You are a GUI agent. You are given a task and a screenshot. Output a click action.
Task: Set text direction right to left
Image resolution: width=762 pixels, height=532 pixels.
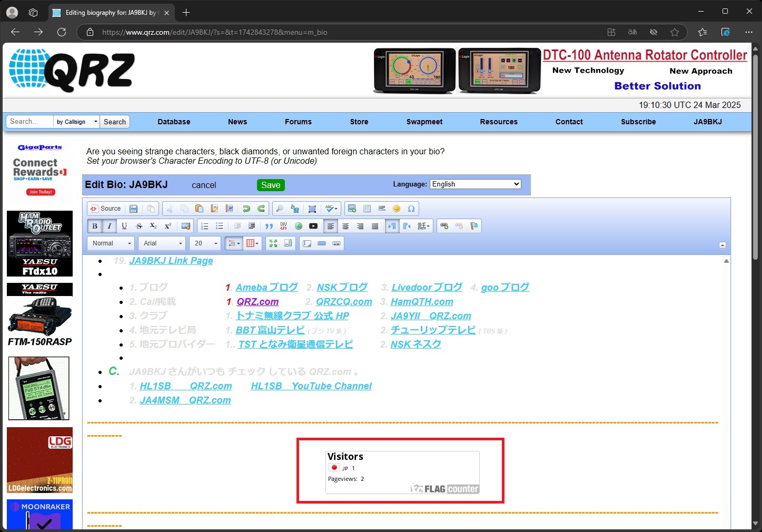407,226
